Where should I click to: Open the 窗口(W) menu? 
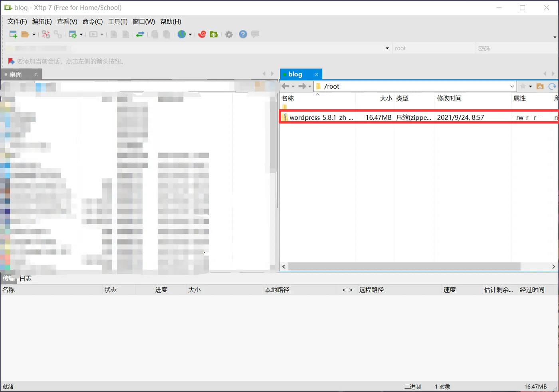tap(144, 22)
